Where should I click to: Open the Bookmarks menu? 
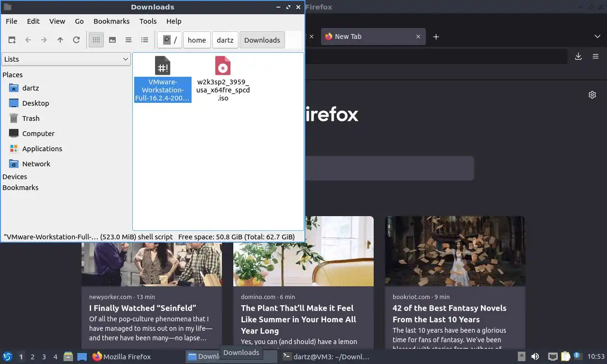tap(111, 21)
